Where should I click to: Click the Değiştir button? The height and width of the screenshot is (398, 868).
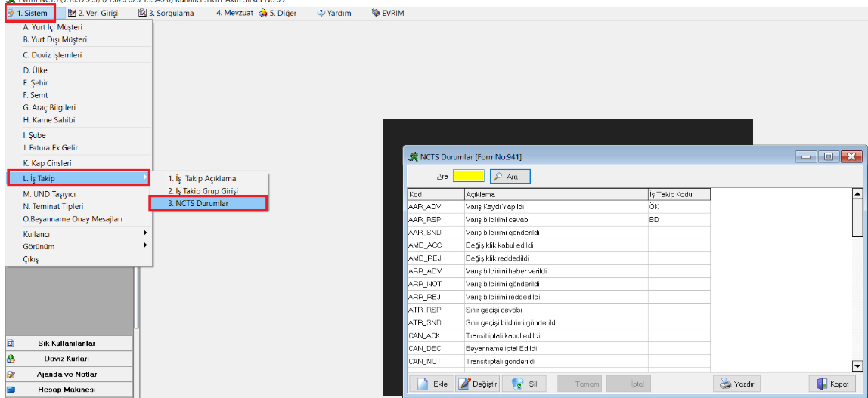pyautogui.click(x=479, y=383)
